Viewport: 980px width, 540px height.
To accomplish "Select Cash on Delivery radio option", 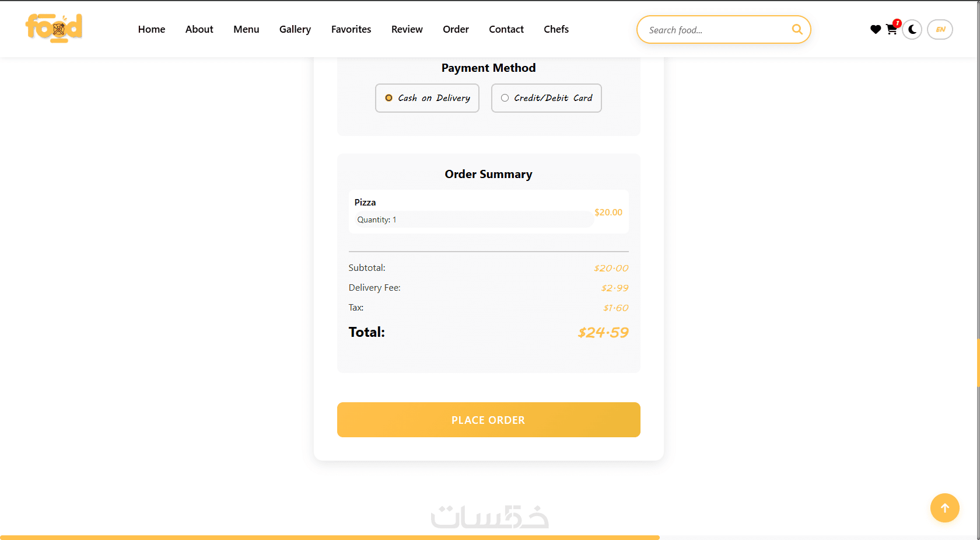I will [x=389, y=98].
